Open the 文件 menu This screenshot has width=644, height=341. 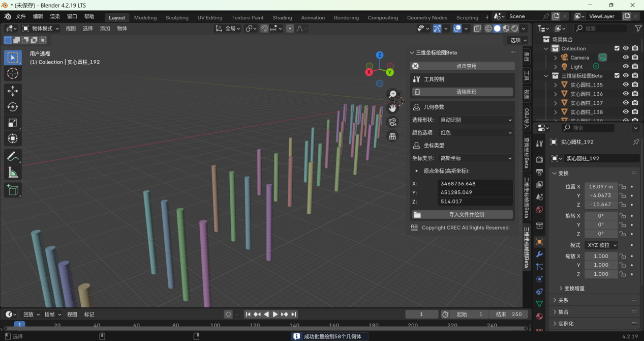click(21, 16)
